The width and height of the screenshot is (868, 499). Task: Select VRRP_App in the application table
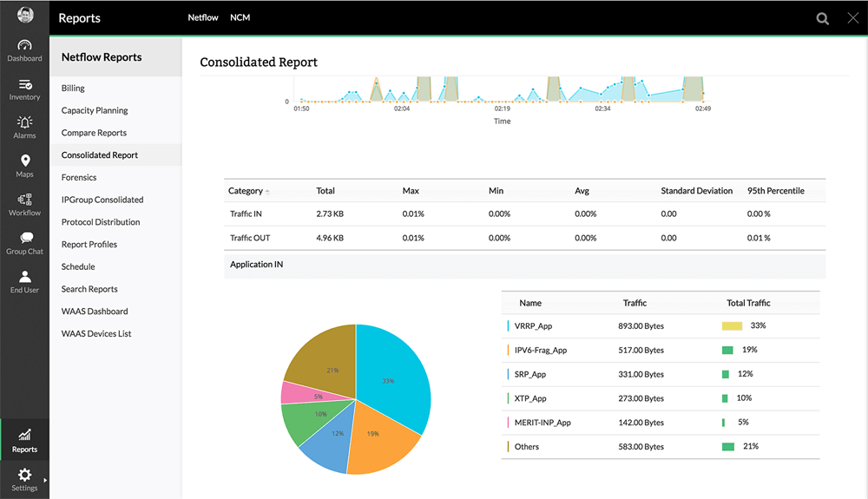[x=533, y=326]
